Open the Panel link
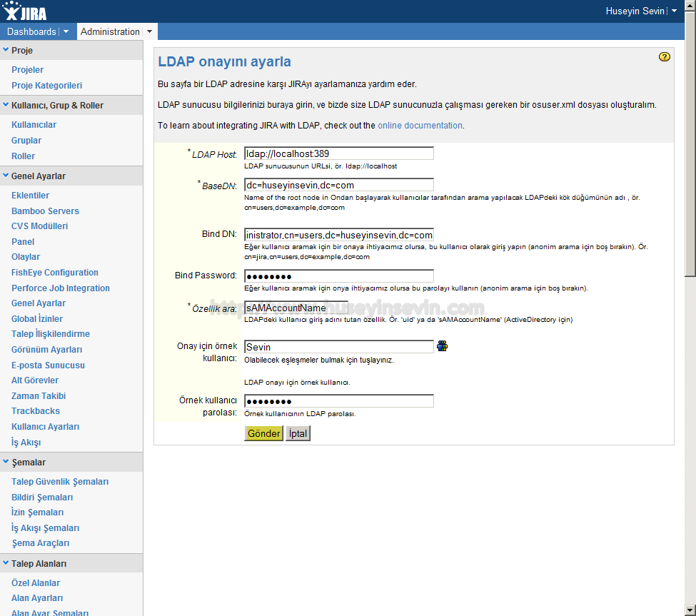Screen dimensions: 696x616 [23, 242]
